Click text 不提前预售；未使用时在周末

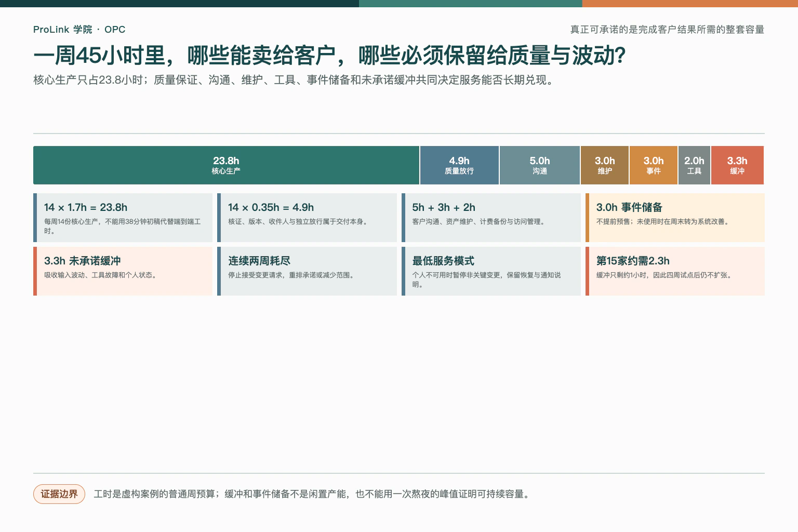coord(664,222)
